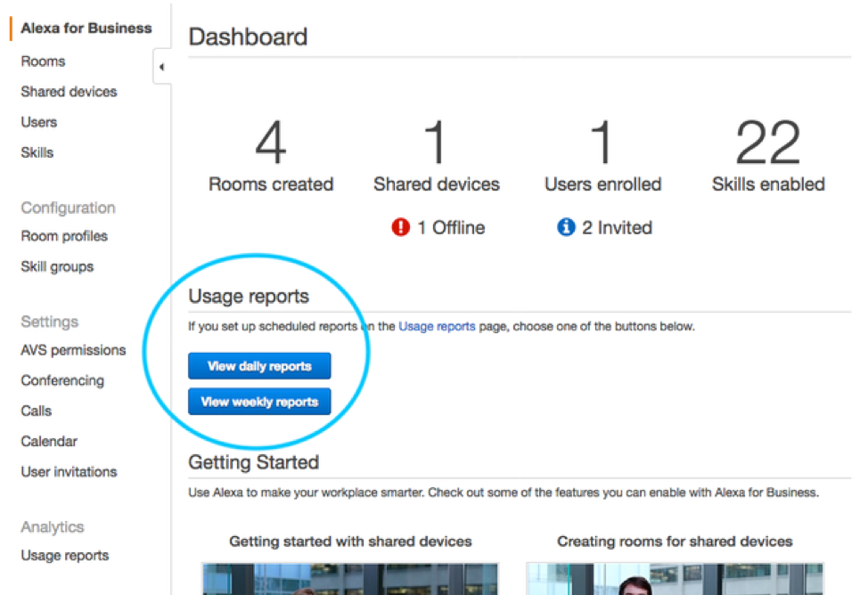This screenshot has width=868, height=595.
Task: Open Creating rooms for shared devices video
Action: 675,579
